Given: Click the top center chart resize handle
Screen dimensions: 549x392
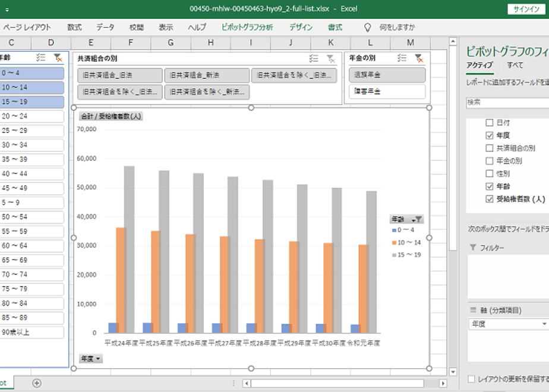Looking at the screenshot, I should (251, 108).
